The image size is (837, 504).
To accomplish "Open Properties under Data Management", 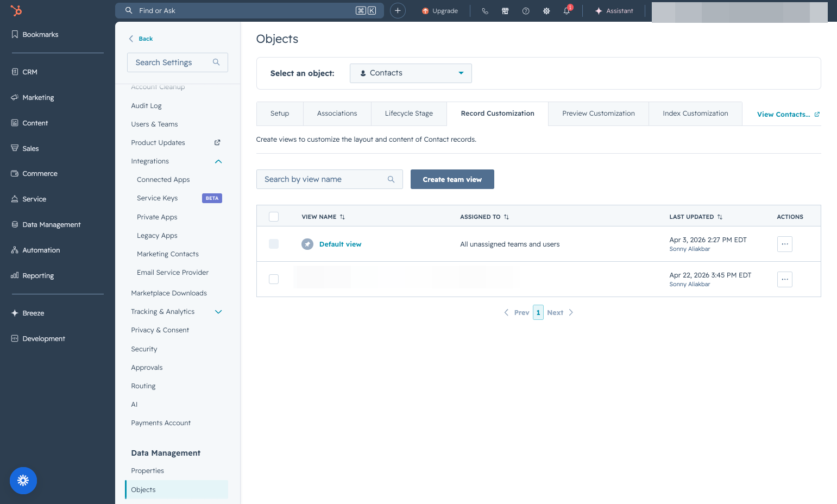I will click(x=147, y=471).
